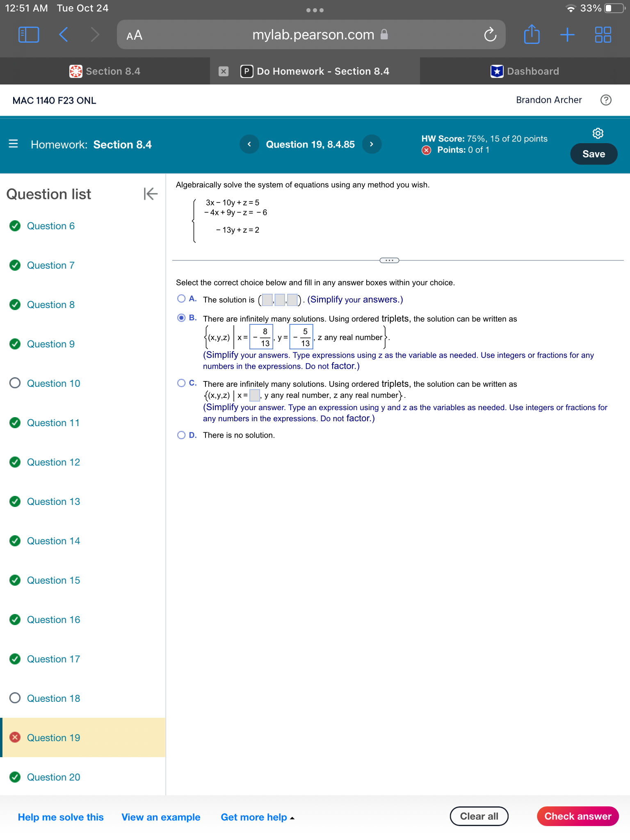Open hamburger menu next to Homework

coord(13,144)
